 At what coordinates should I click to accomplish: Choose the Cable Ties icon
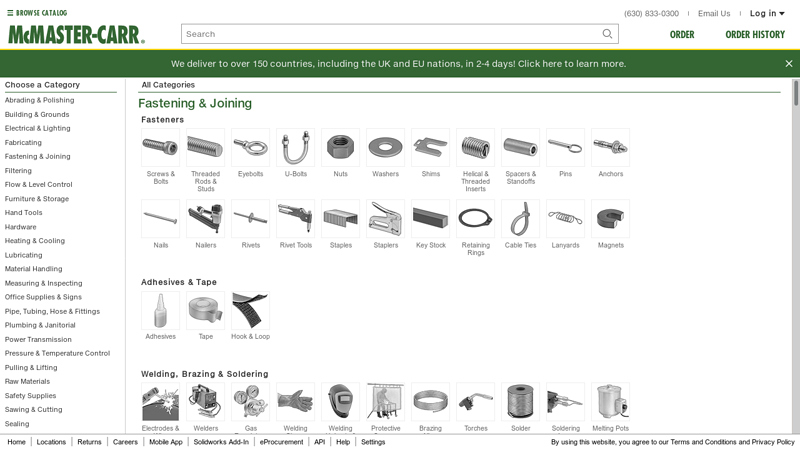(520, 219)
